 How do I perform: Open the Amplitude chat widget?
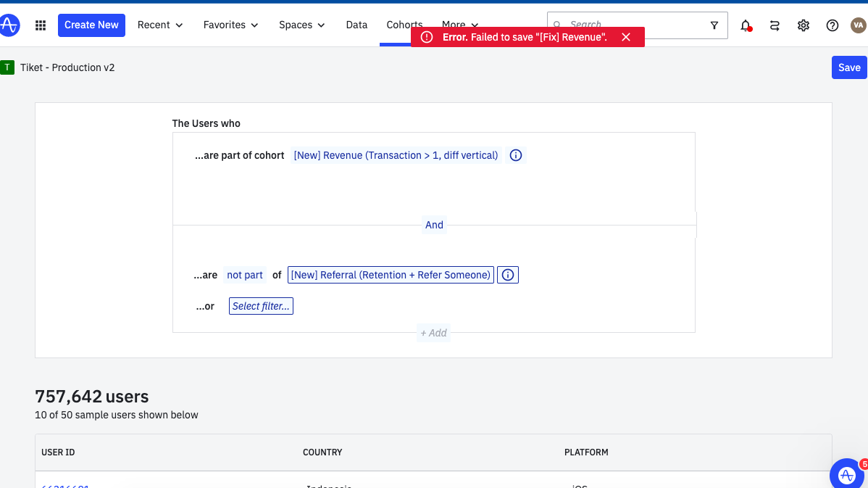tap(846, 475)
